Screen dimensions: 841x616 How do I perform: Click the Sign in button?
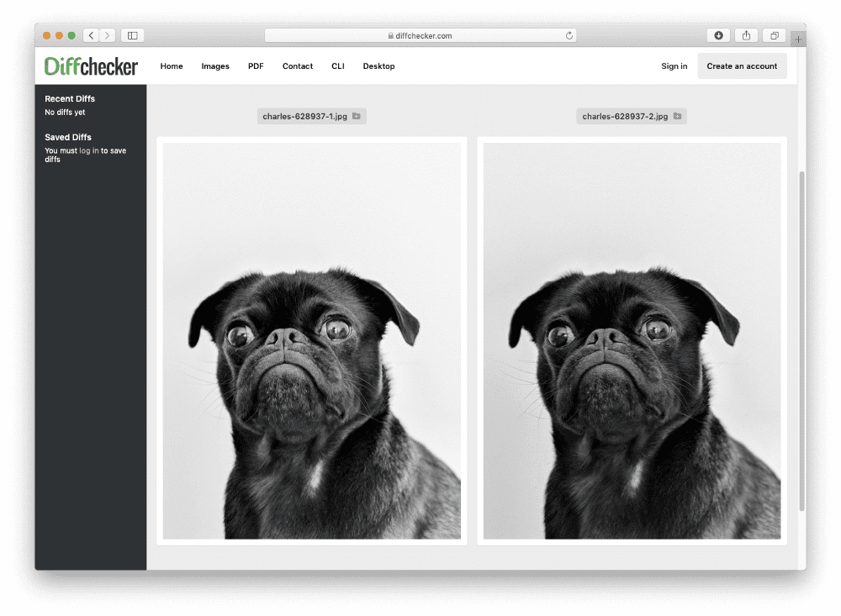pyautogui.click(x=674, y=66)
